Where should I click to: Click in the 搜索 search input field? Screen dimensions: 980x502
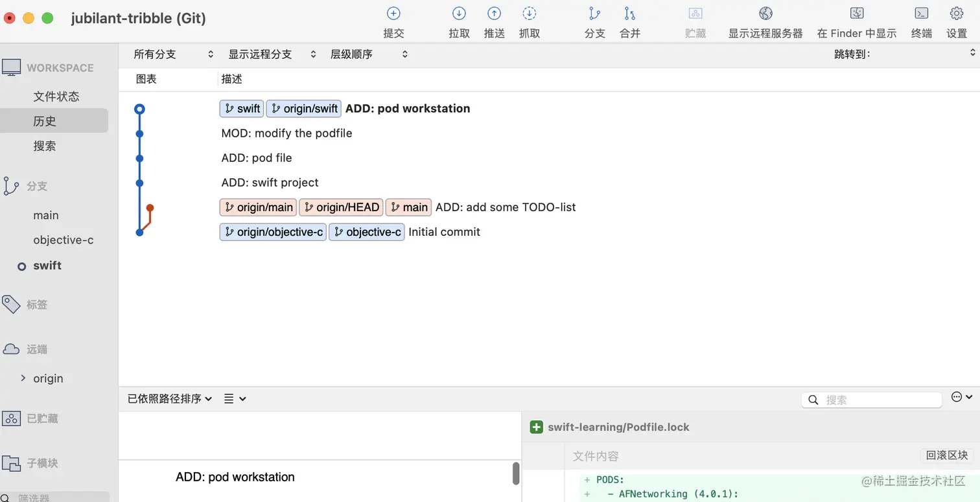click(872, 400)
